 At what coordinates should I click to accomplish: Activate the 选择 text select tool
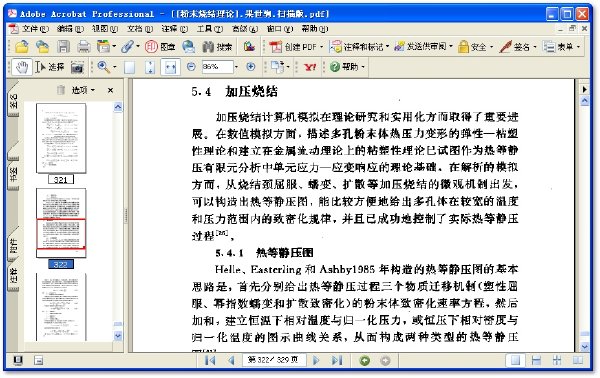(x=49, y=67)
